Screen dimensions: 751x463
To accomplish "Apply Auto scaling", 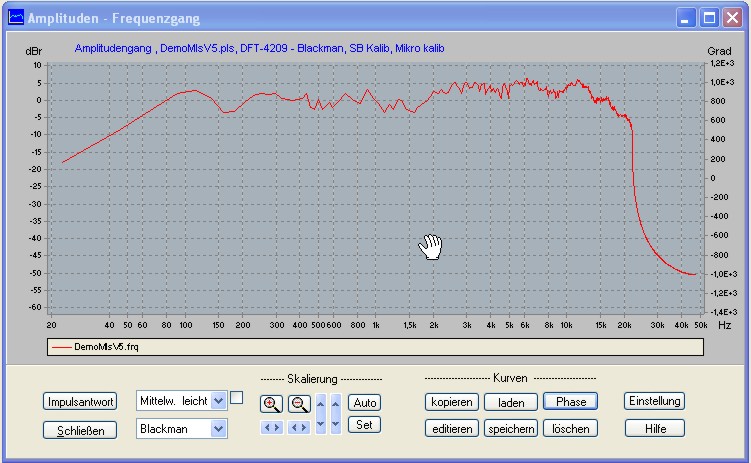I will 365,403.
